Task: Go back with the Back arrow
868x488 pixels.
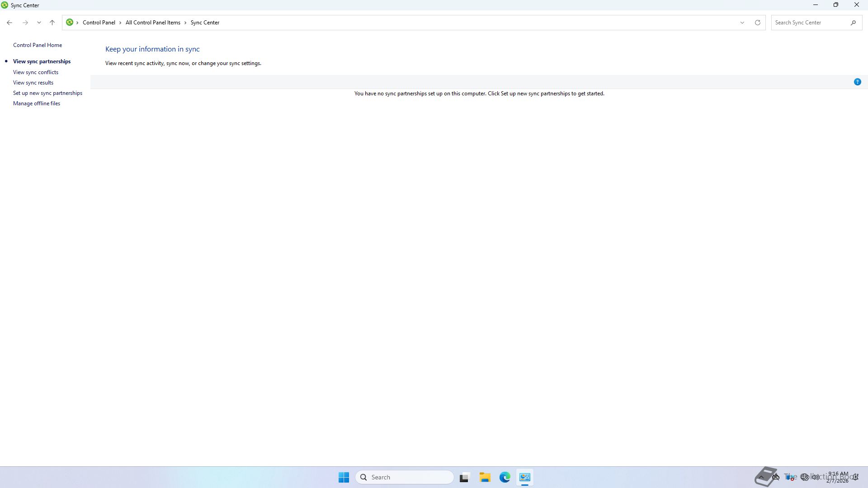Action: pos(9,23)
